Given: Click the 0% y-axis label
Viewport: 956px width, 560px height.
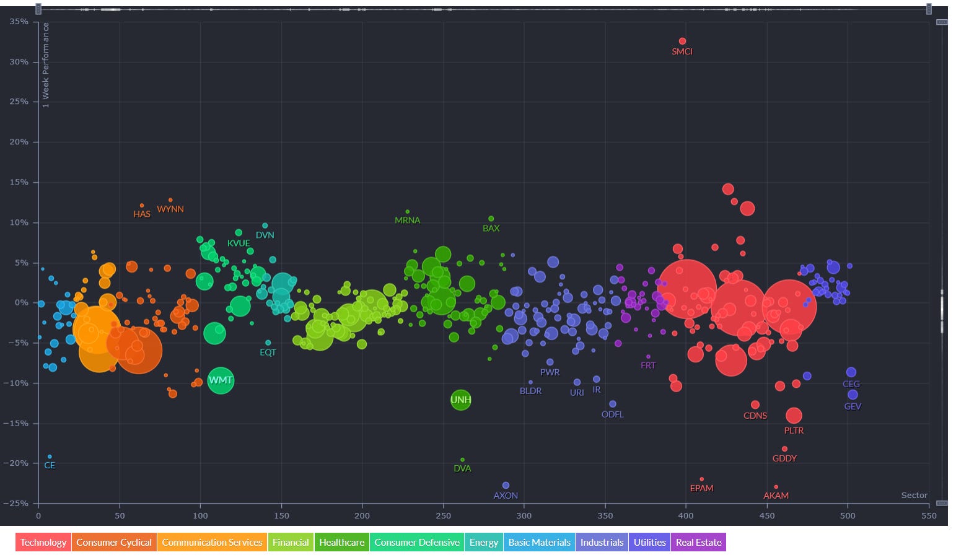Looking at the screenshot, I should tap(22, 302).
